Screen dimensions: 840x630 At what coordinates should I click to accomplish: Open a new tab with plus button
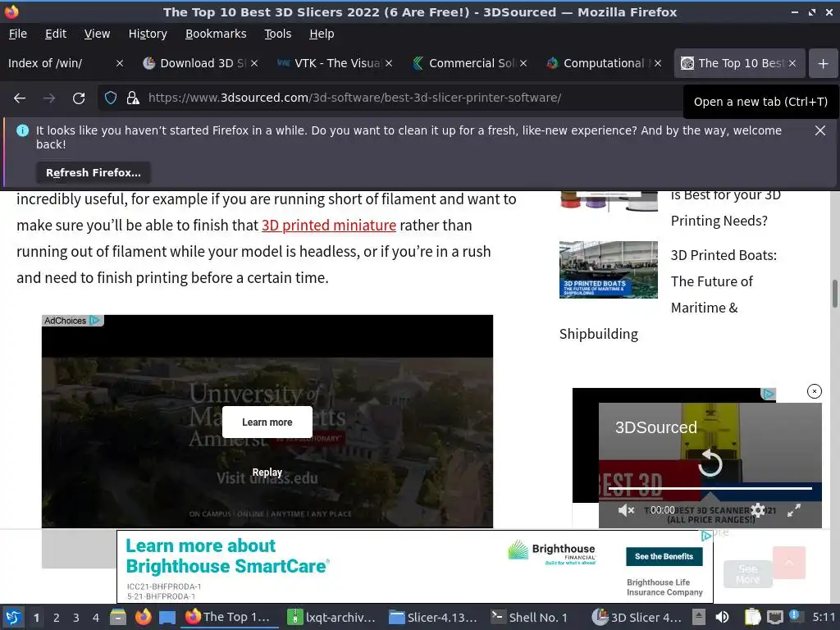tap(823, 63)
